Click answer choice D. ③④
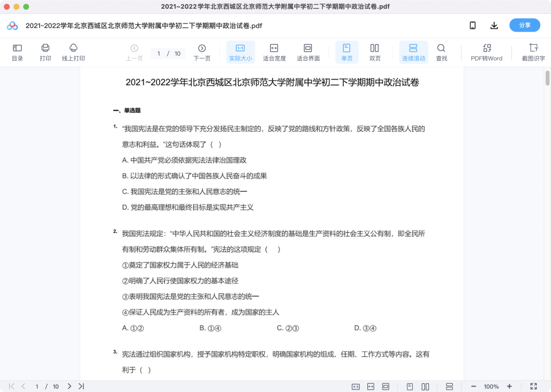551x392 pixels. 365,328
